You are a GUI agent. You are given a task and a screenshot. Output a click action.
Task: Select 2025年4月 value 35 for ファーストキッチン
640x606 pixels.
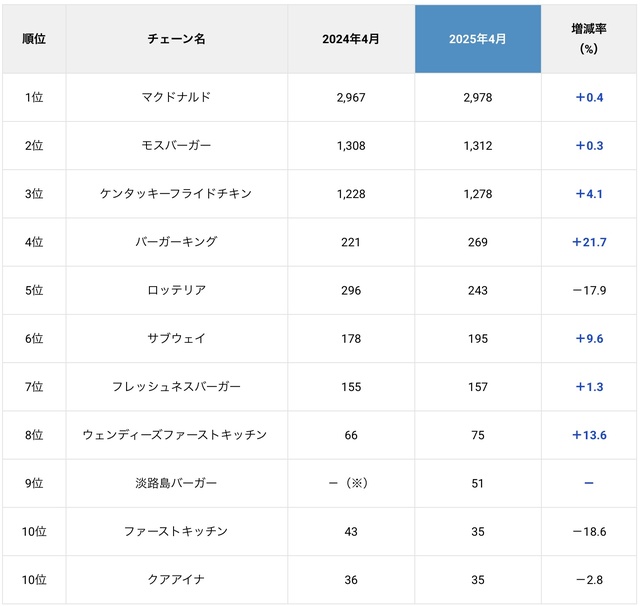point(478,532)
